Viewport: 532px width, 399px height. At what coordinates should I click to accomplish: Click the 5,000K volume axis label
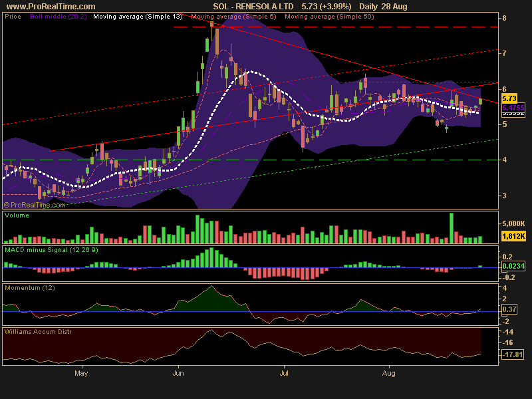click(513, 223)
